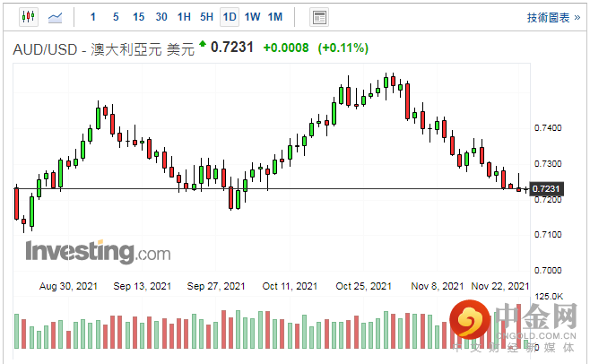Click the 0.7000 price axis label

coord(548,270)
